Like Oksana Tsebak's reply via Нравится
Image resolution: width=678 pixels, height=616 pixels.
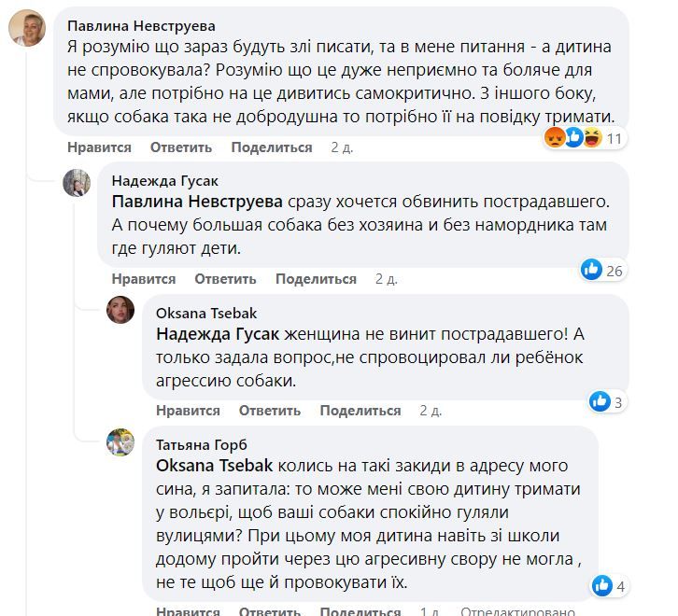tap(188, 411)
